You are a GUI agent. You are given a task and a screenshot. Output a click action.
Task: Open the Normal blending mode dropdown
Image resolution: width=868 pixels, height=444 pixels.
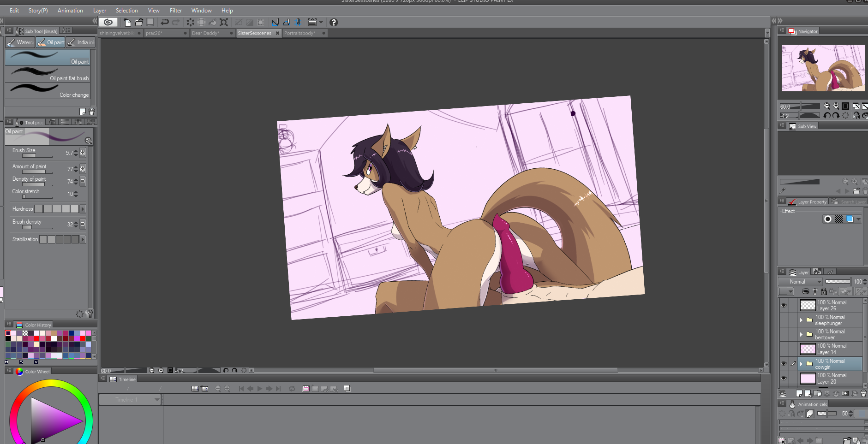[800, 282]
